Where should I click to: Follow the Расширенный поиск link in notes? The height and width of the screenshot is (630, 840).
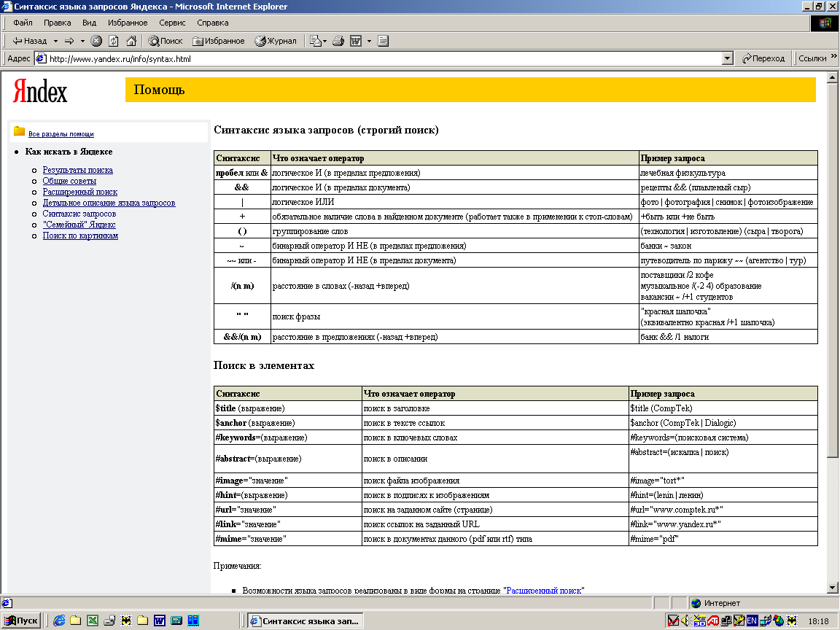click(544, 591)
